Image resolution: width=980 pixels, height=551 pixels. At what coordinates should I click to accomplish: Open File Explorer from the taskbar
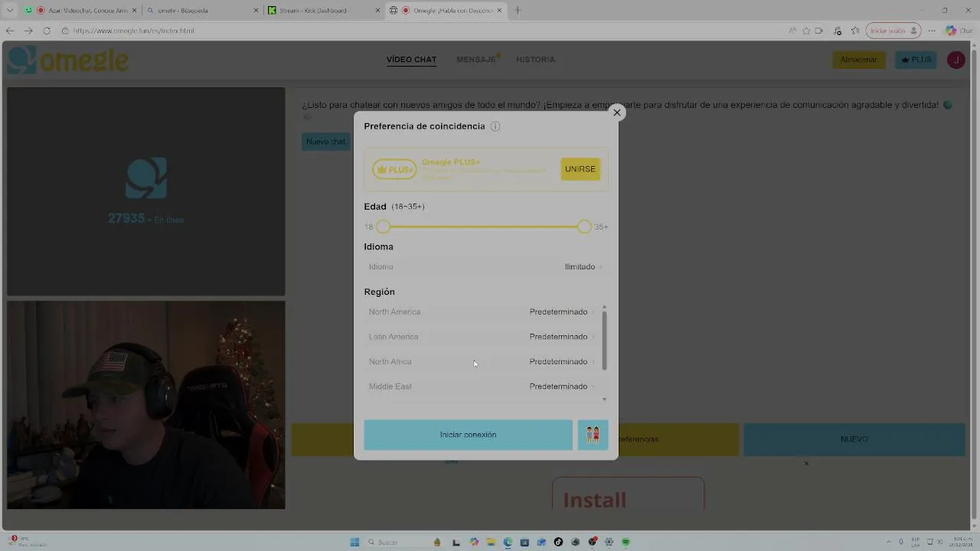point(491,542)
